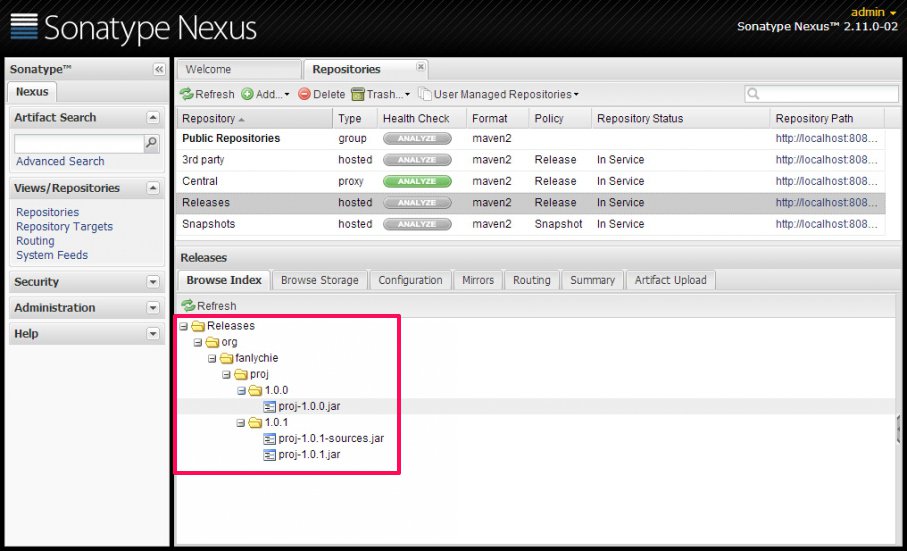This screenshot has height=551, width=907.
Task: Click the proj-1.0.0.jar file icon
Action: [x=270, y=407]
